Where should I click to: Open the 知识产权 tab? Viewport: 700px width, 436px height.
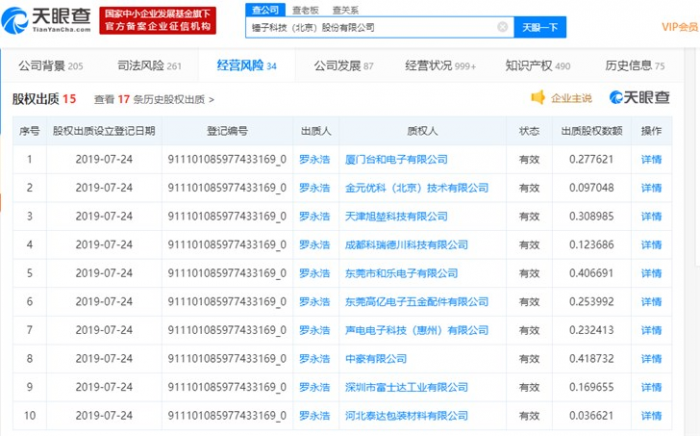pyautogui.click(x=530, y=66)
